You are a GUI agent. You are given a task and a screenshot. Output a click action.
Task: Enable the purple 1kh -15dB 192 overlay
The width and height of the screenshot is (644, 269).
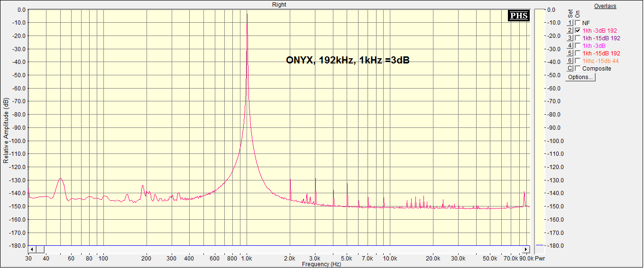click(x=578, y=38)
